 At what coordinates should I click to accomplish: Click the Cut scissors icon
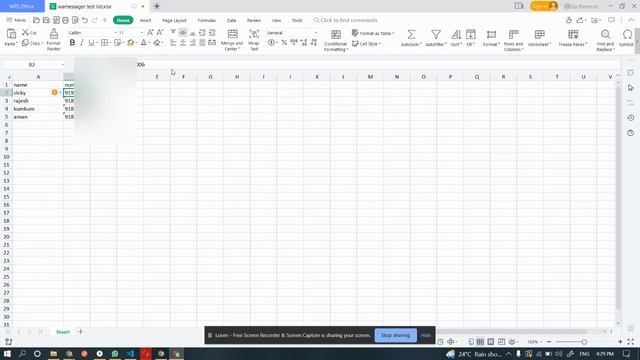click(25, 32)
